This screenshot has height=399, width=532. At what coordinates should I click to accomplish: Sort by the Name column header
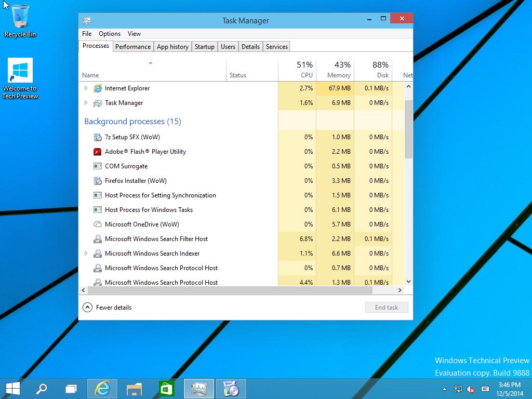pos(152,71)
